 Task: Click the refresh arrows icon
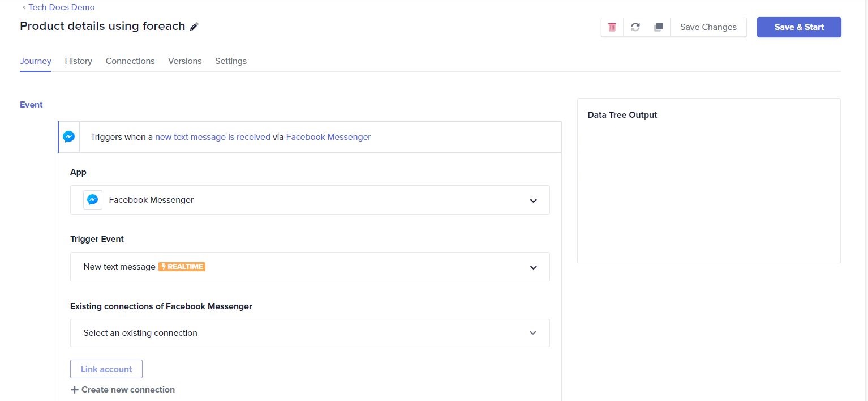(635, 27)
